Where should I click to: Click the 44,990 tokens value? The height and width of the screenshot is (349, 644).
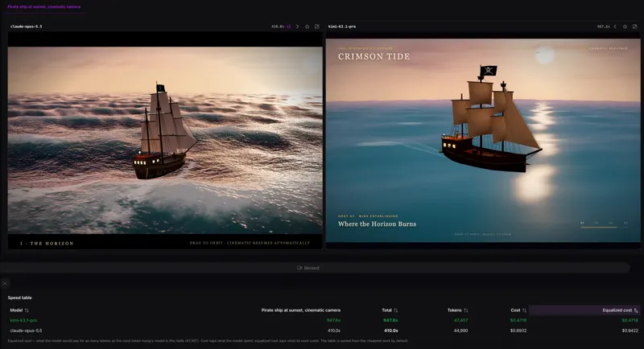coord(460,331)
